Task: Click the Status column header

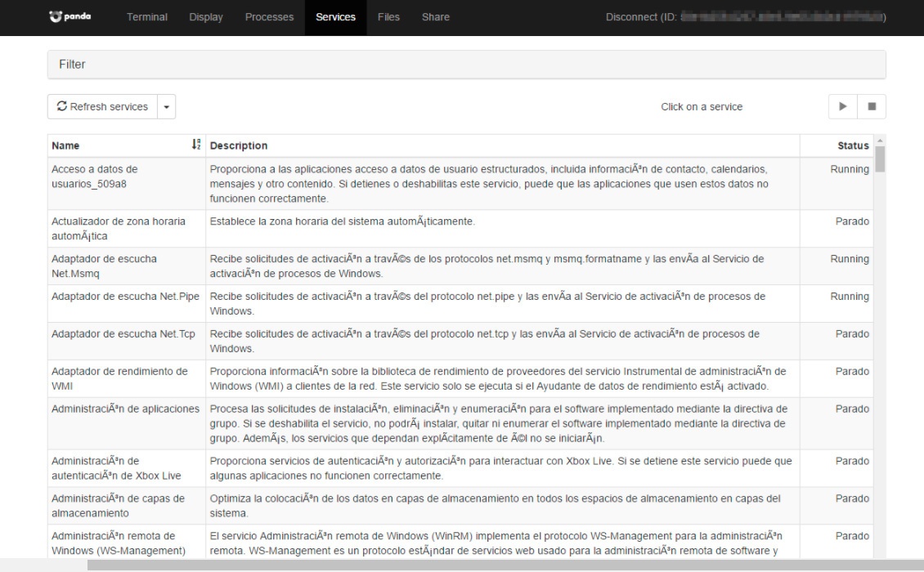Action: (x=837, y=145)
